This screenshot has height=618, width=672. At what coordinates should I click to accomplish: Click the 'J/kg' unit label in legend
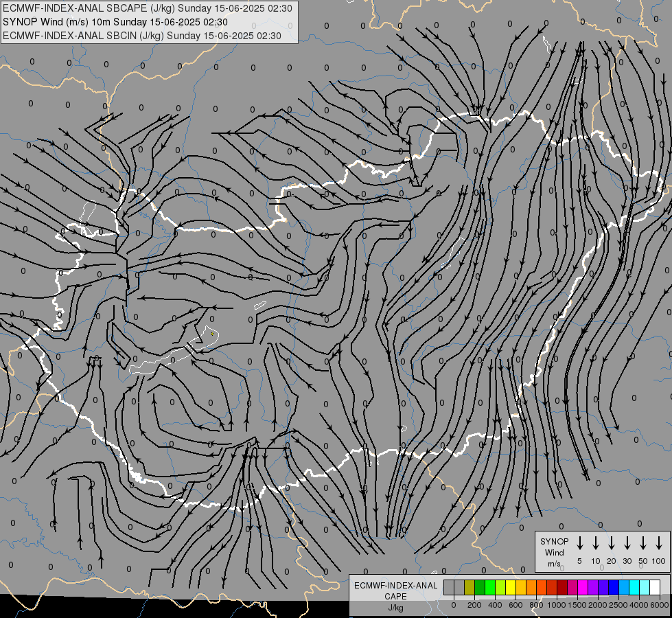(x=395, y=608)
